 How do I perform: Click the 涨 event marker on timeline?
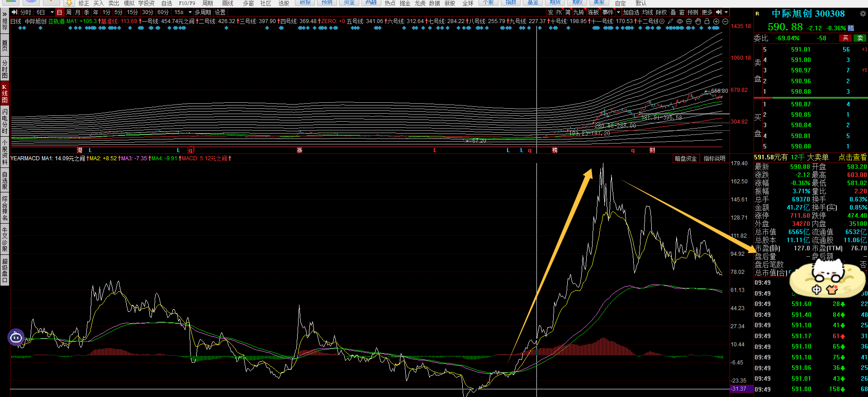pyautogui.click(x=299, y=150)
